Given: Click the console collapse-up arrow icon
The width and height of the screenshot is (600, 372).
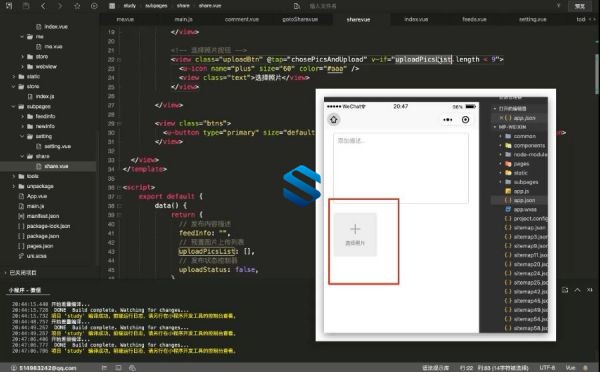Looking at the screenshot, I should point(577,290).
